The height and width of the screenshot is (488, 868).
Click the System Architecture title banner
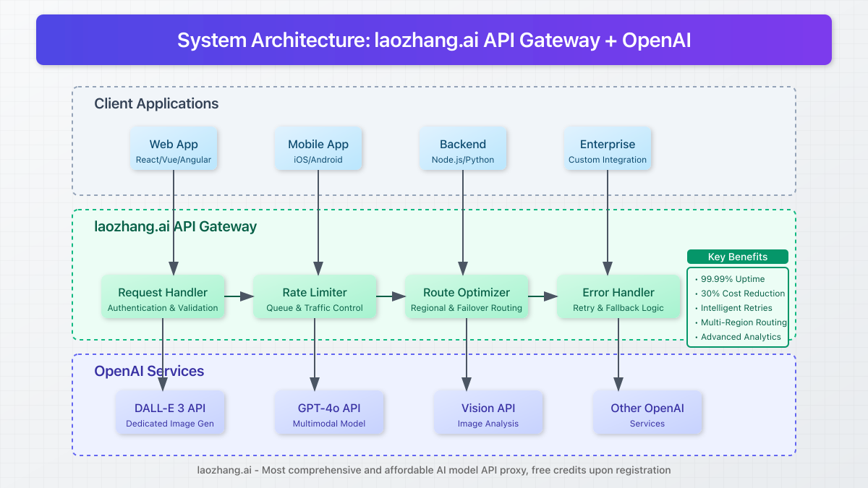point(434,40)
